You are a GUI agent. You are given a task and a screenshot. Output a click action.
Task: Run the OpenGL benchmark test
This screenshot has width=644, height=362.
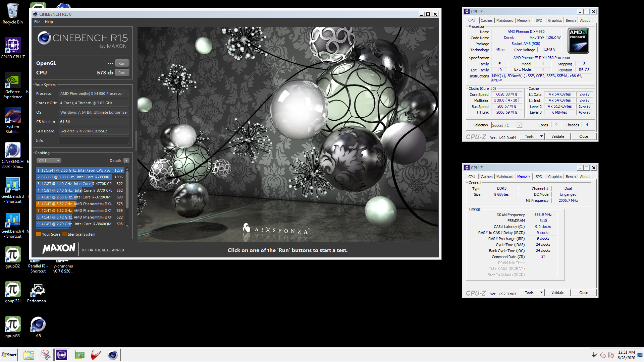click(x=122, y=63)
